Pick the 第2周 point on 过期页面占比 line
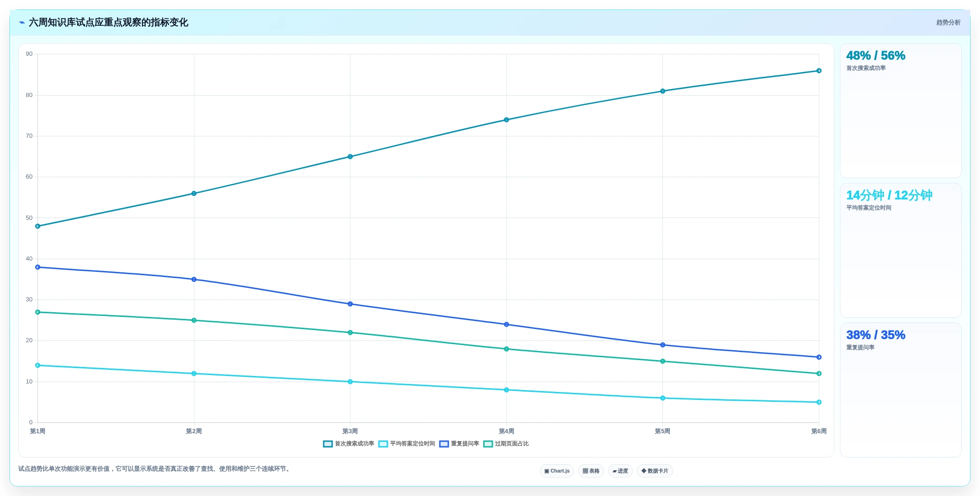Image resolution: width=980 pixels, height=496 pixels. [x=194, y=320]
